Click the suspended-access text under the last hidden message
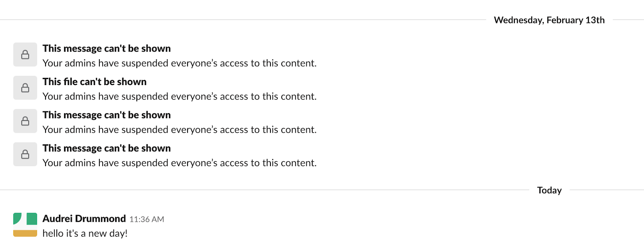The width and height of the screenshot is (644, 246). click(180, 163)
